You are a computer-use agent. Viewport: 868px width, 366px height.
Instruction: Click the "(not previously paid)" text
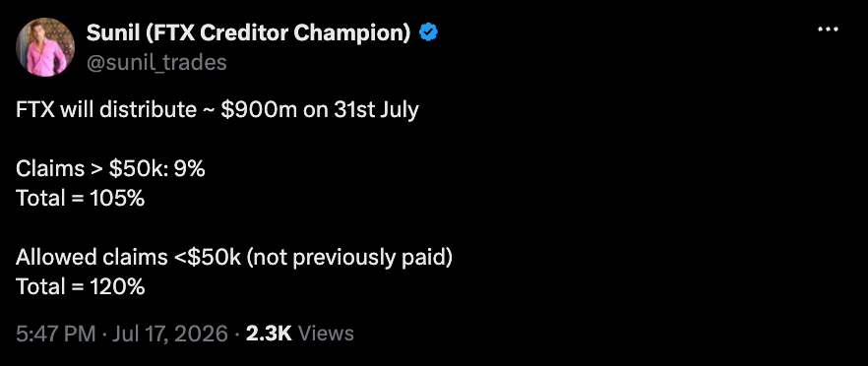coord(350,258)
